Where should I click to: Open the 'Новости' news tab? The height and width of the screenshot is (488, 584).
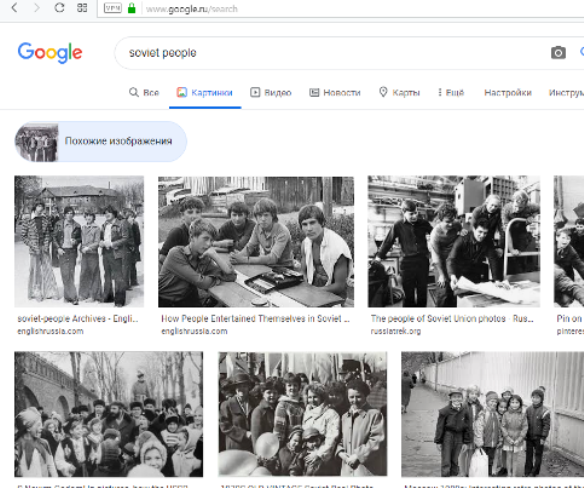coord(335,92)
